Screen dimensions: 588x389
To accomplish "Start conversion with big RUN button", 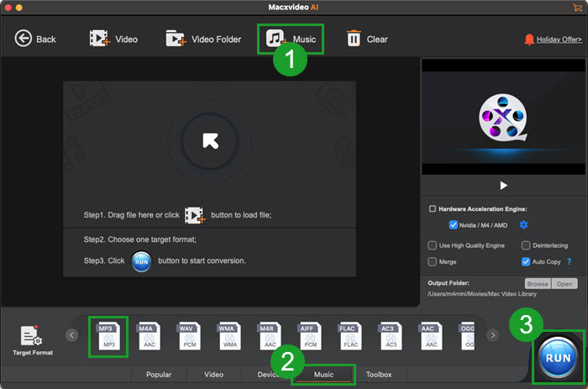I will coord(558,357).
